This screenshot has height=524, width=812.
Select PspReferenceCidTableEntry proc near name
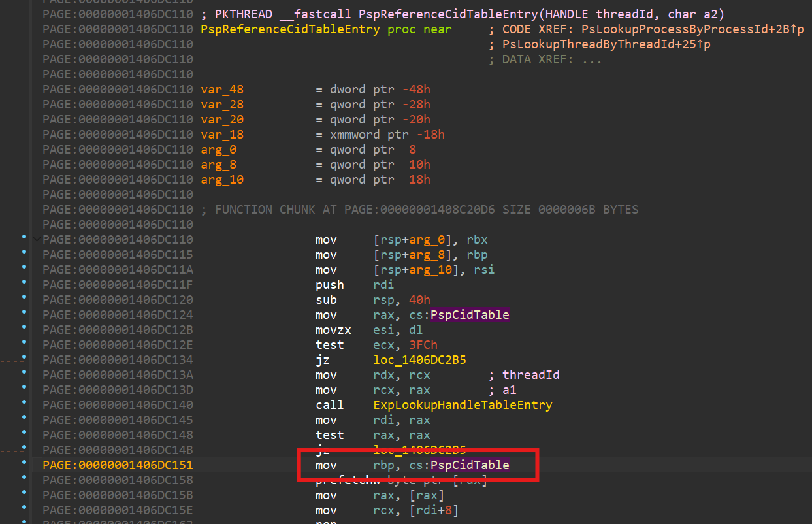click(x=290, y=29)
